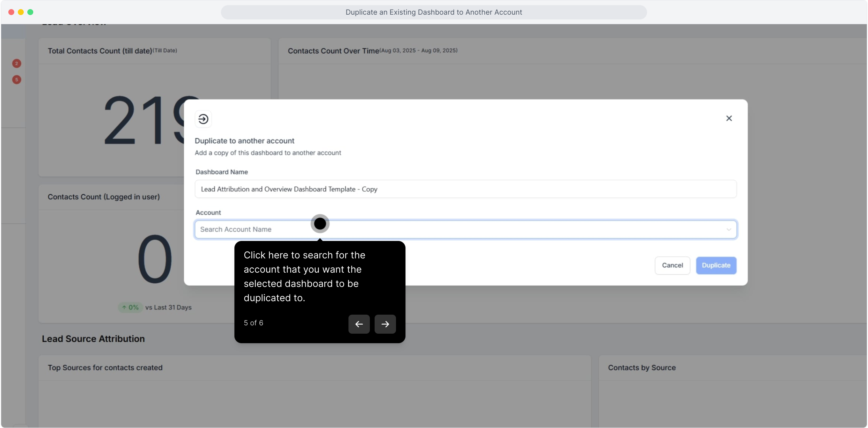
Task: Click the duplicate arrow icon in dialog header
Action: [x=203, y=119]
